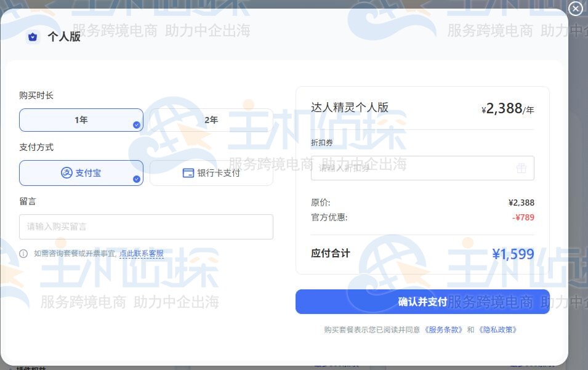Click the checkmark badge on 支付宝
The image size is (588, 370).
click(x=136, y=179)
